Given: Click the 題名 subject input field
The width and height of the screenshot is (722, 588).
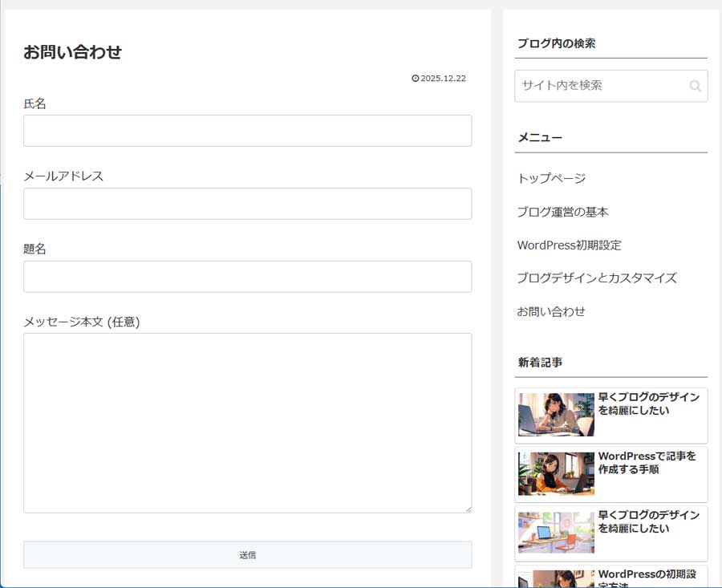Looking at the screenshot, I should tap(248, 277).
